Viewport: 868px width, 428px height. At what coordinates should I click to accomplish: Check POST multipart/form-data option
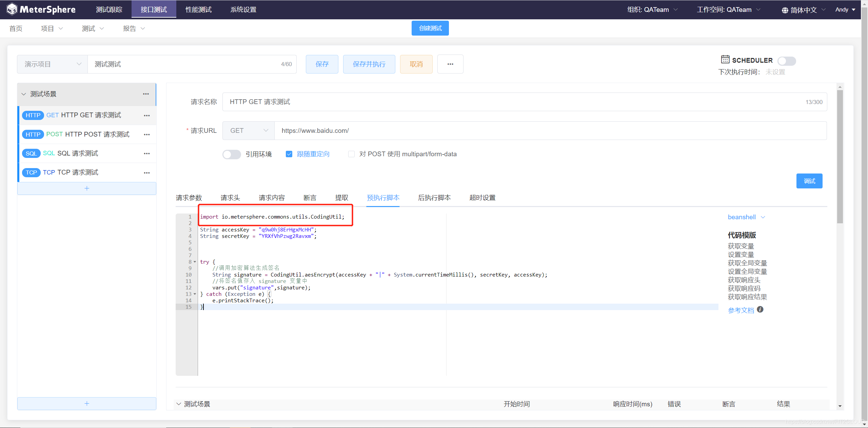[351, 154]
